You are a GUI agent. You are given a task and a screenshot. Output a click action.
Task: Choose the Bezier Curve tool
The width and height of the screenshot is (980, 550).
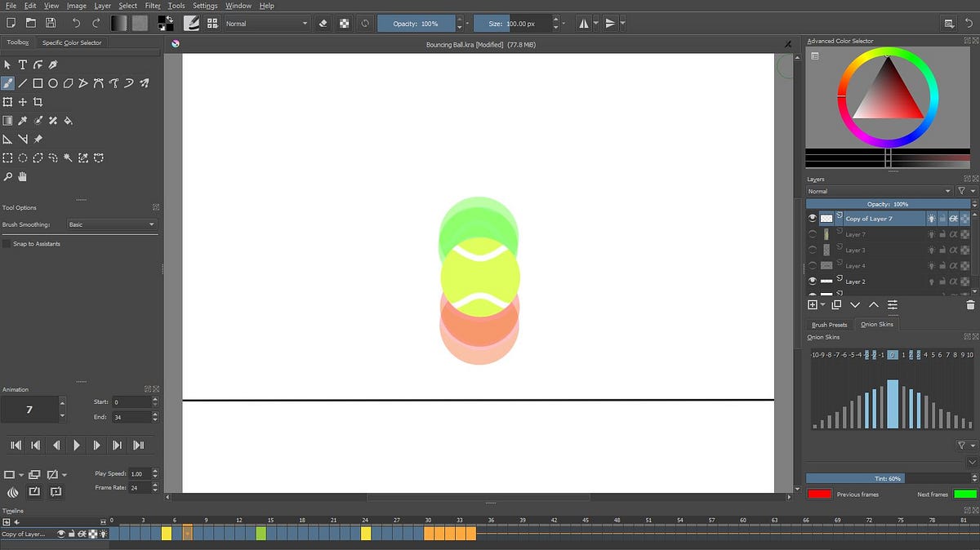[99, 83]
